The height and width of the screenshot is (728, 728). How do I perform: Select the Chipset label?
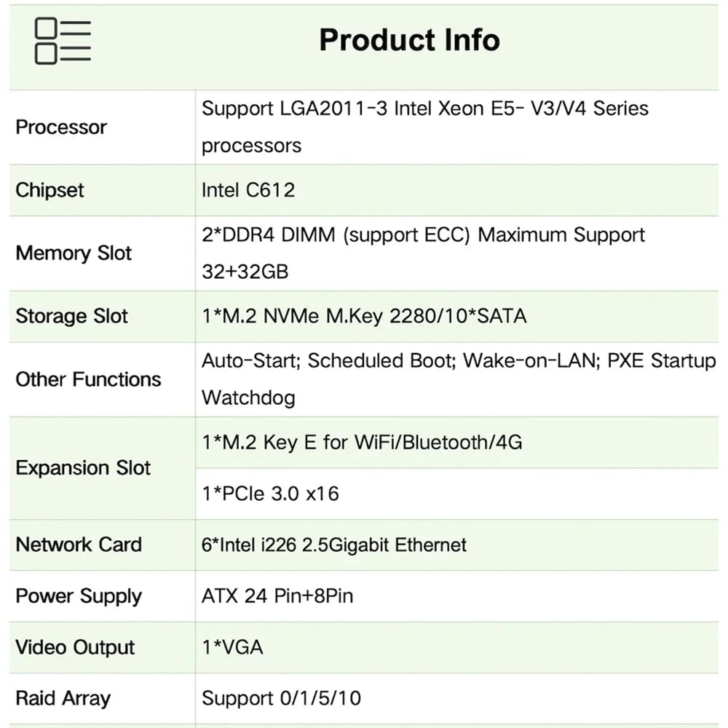coord(50,190)
